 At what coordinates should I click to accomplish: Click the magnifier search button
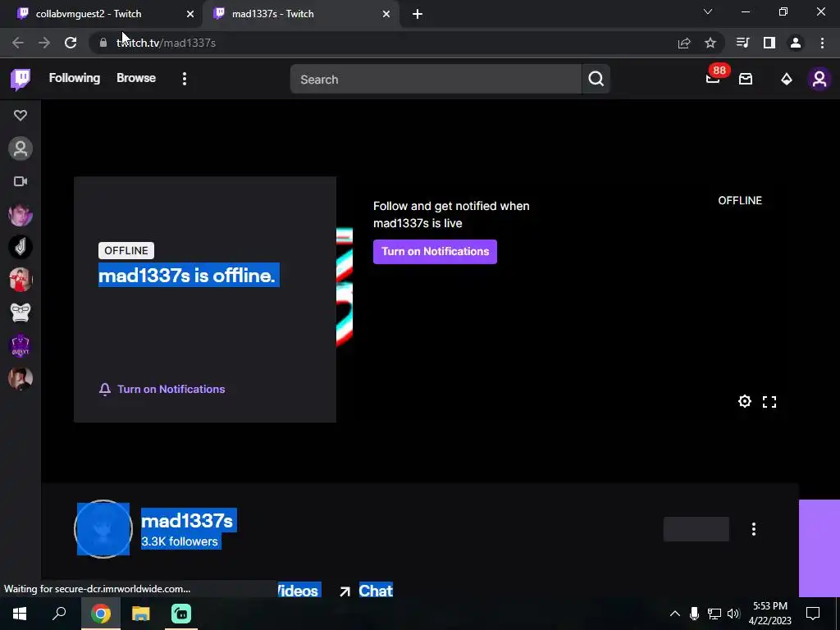596,80
